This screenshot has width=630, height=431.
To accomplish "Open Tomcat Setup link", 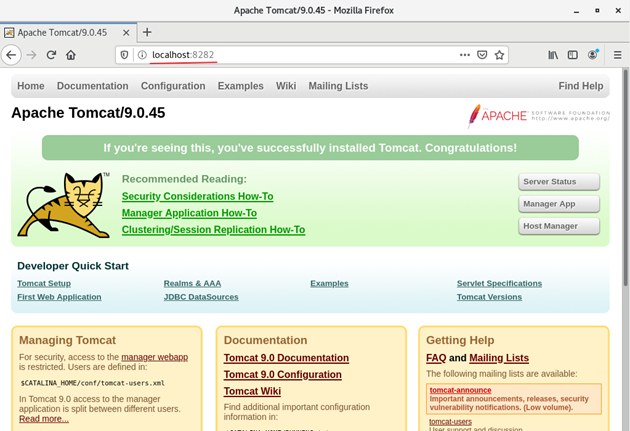I will coord(44,284).
